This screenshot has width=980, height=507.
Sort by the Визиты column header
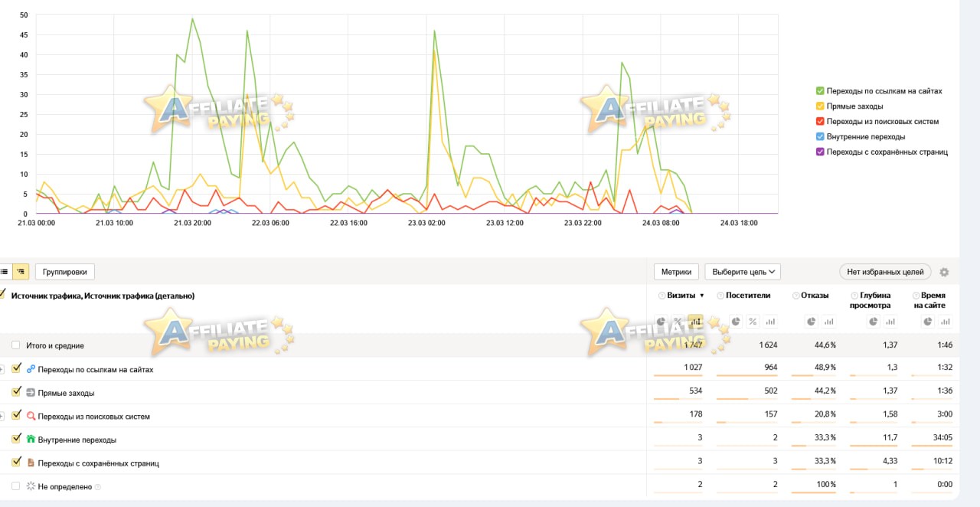[681, 295]
